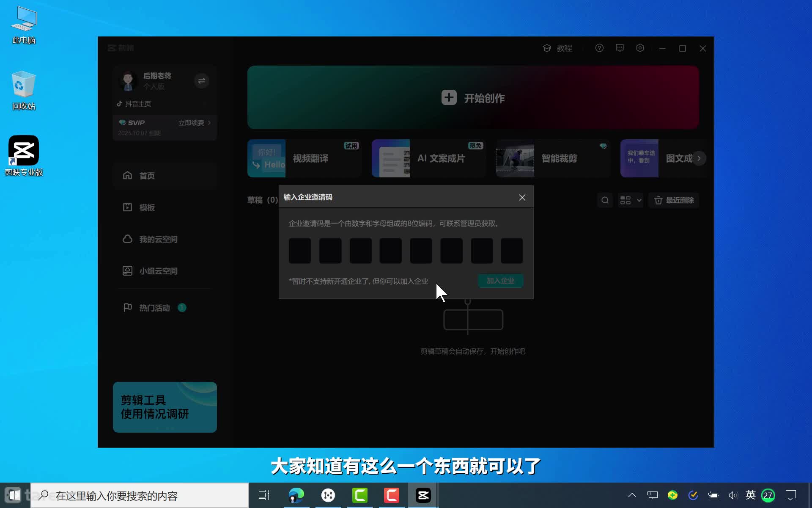Open 回收站 desktop icon
Screen dimensions: 812x508
pyautogui.click(x=24, y=91)
